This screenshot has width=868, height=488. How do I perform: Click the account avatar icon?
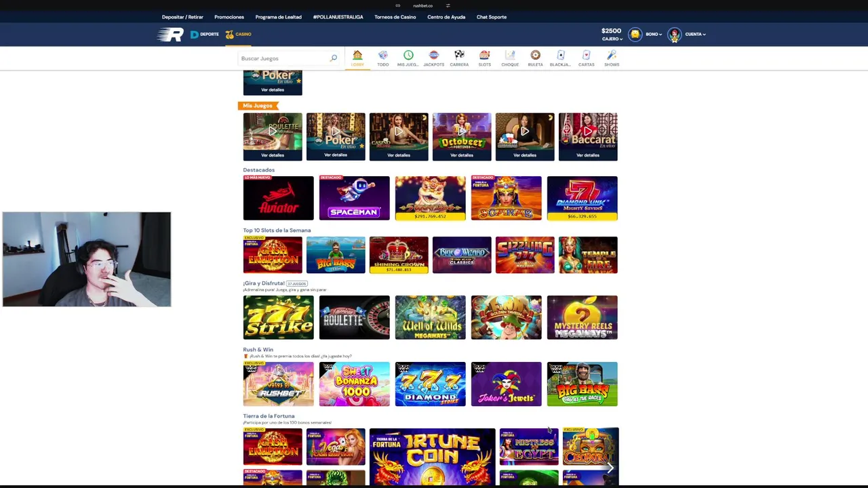tap(674, 35)
